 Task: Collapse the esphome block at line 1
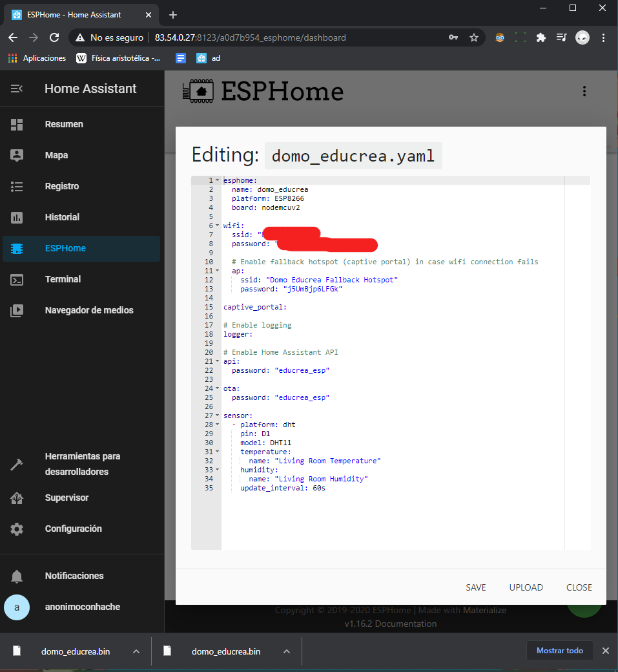217,180
